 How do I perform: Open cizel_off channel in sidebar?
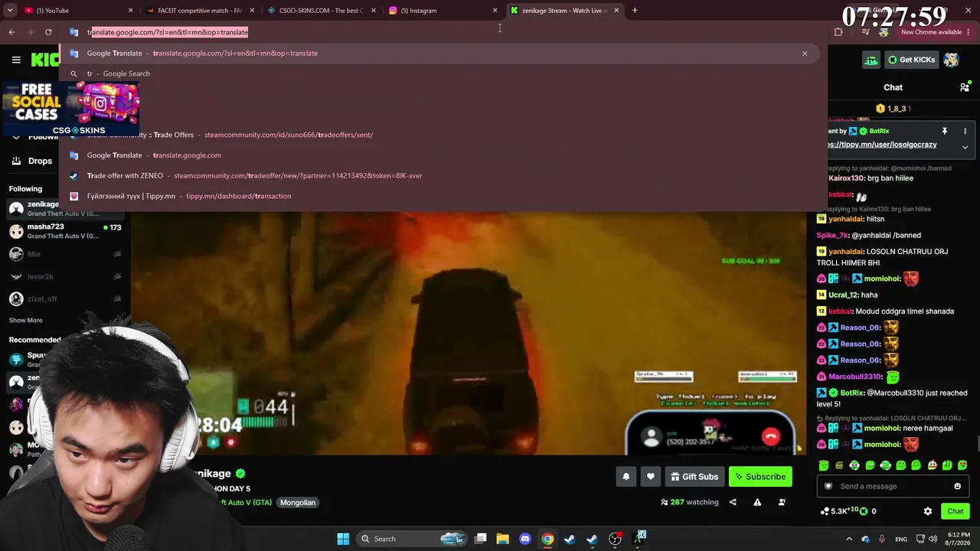pyautogui.click(x=65, y=298)
